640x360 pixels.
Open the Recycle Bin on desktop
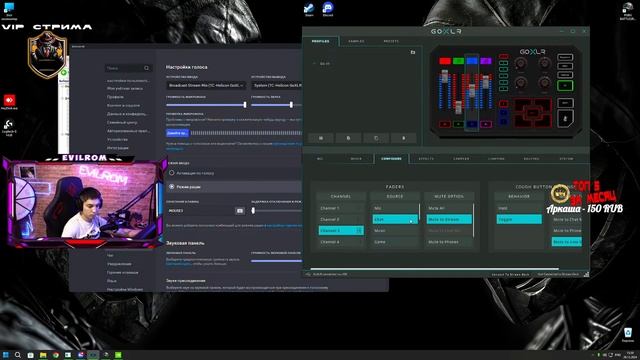tap(628, 335)
